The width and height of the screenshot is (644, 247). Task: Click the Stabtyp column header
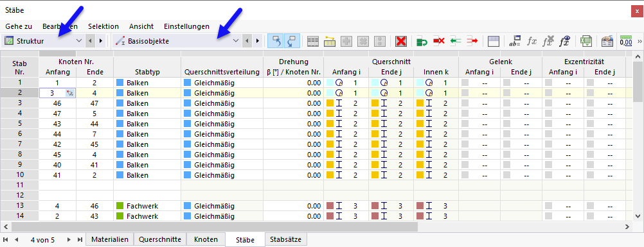coord(147,72)
